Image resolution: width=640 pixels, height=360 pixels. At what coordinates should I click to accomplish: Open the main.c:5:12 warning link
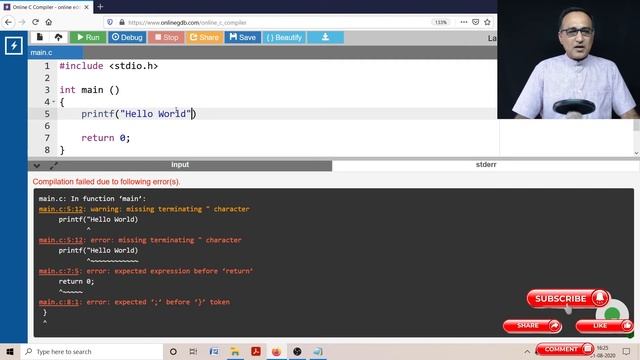pos(61,209)
